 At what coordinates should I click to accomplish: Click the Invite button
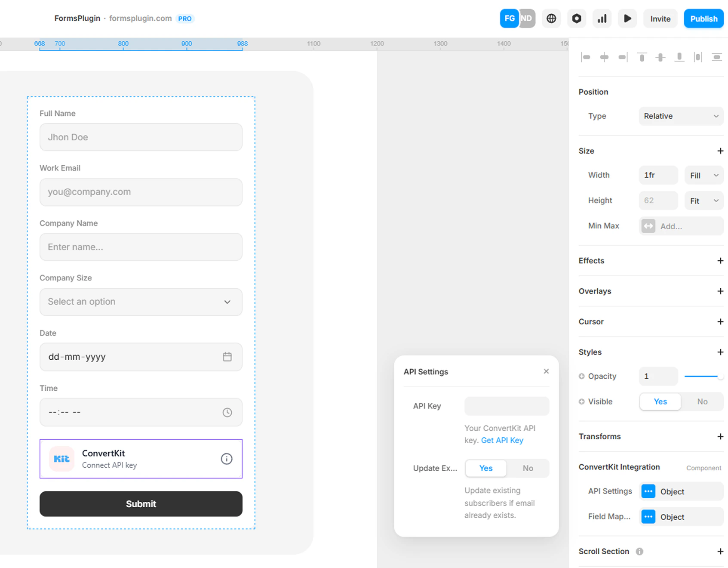pyautogui.click(x=660, y=19)
